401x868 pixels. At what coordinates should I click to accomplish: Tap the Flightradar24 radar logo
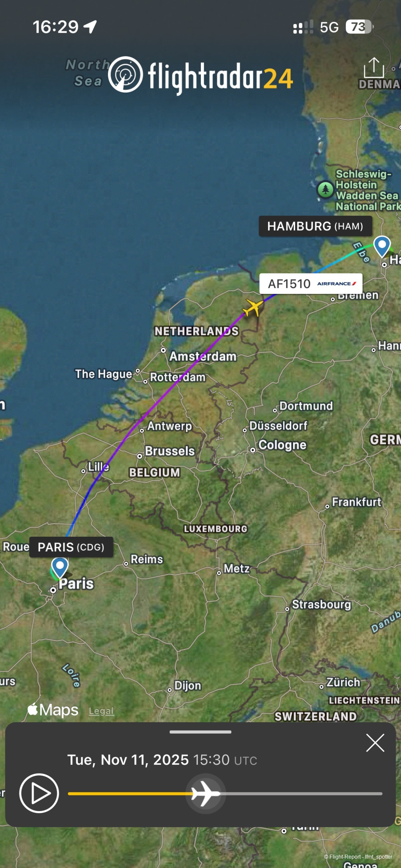pyautogui.click(x=126, y=75)
